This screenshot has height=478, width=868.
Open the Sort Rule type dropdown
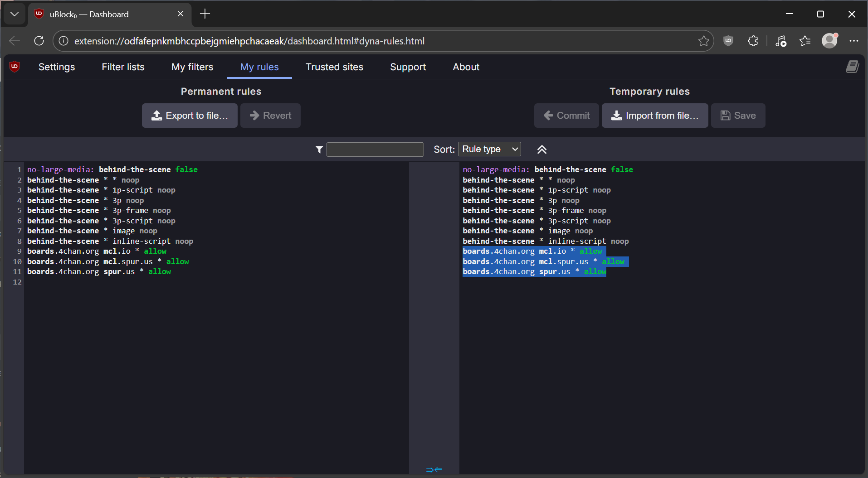pos(489,149)
